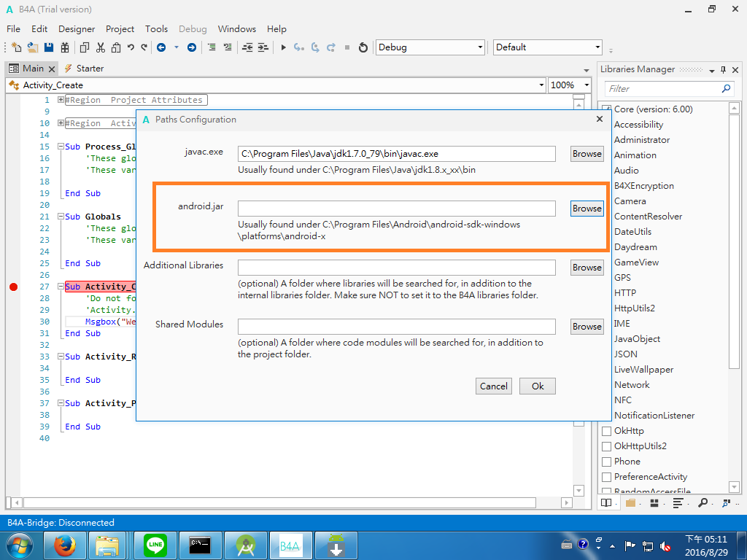
Task: Open the navigation history dropdown arrow
Action: click(x=177, y=47)
